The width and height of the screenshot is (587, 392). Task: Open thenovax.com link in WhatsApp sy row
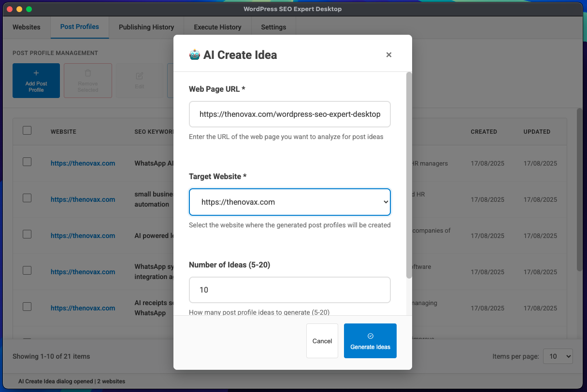[x=83, y=272]
